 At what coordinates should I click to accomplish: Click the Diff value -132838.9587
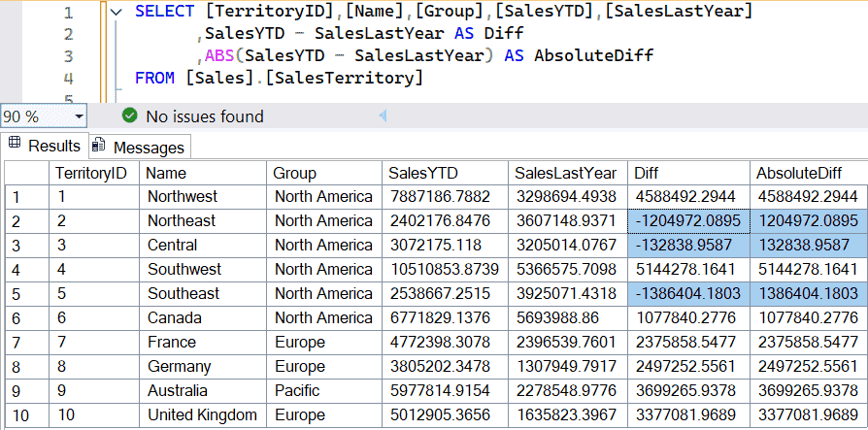(688, 246)
